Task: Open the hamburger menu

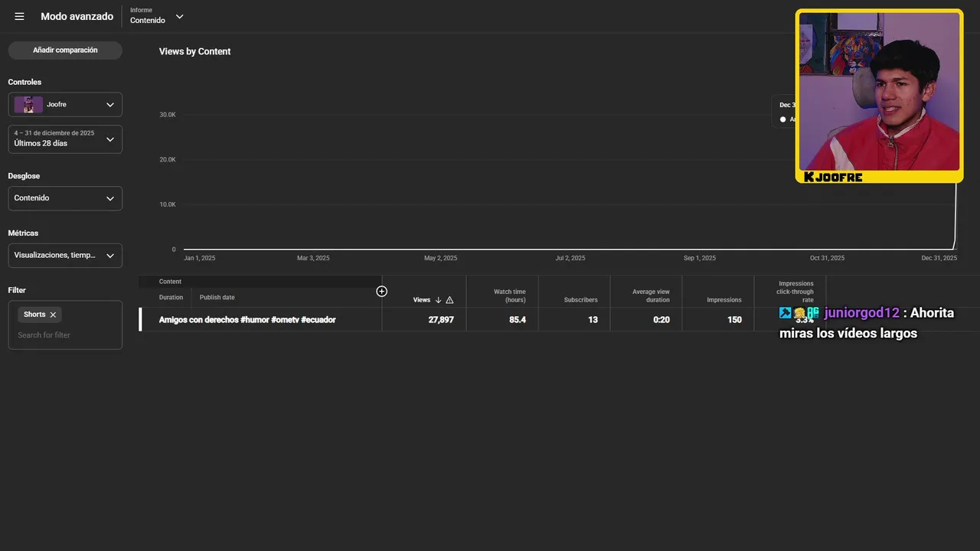Action: (19, 17)
